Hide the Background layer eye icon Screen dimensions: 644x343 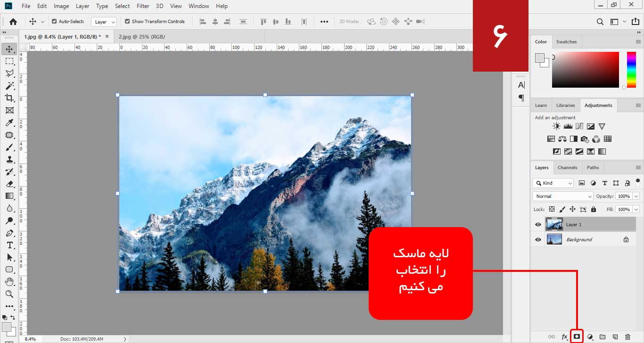click(x=538, y=240)
